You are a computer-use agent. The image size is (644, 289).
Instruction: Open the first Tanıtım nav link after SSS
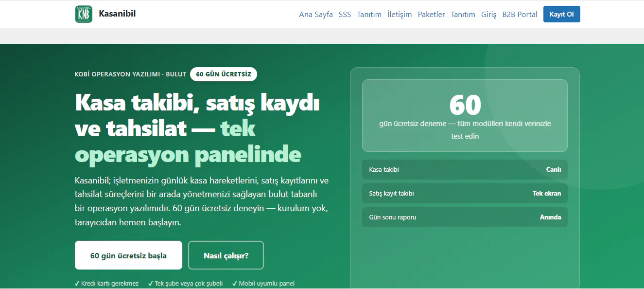(369, 15)
